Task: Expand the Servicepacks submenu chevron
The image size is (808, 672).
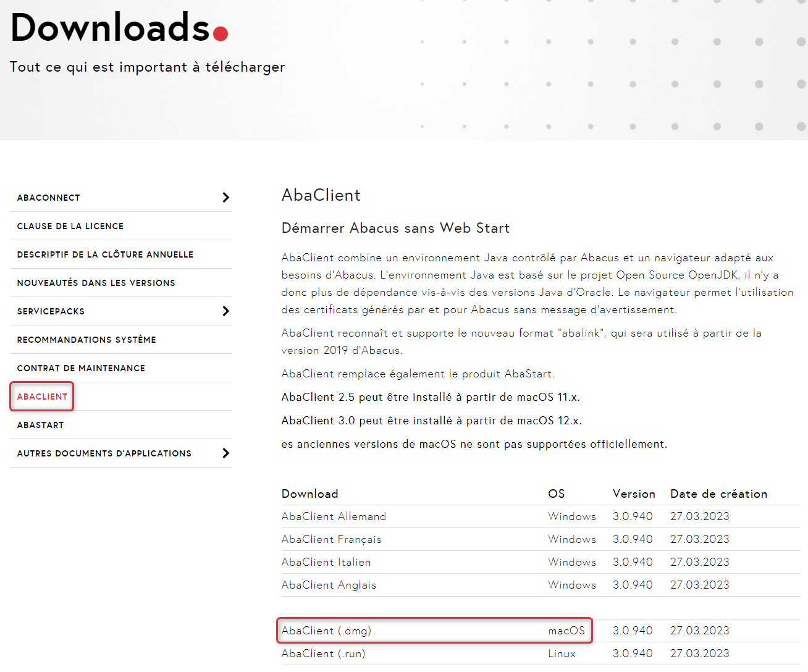Action: coord(225,311)
